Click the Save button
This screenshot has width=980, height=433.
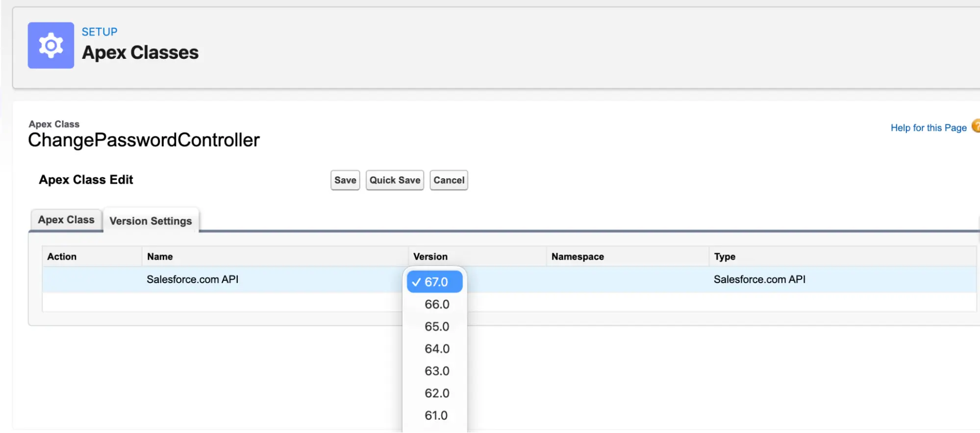pyautogui.click(x=345, y=180)
